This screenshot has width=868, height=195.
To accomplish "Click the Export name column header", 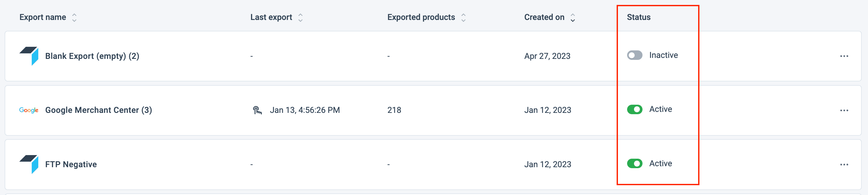I will click(43, 17).
